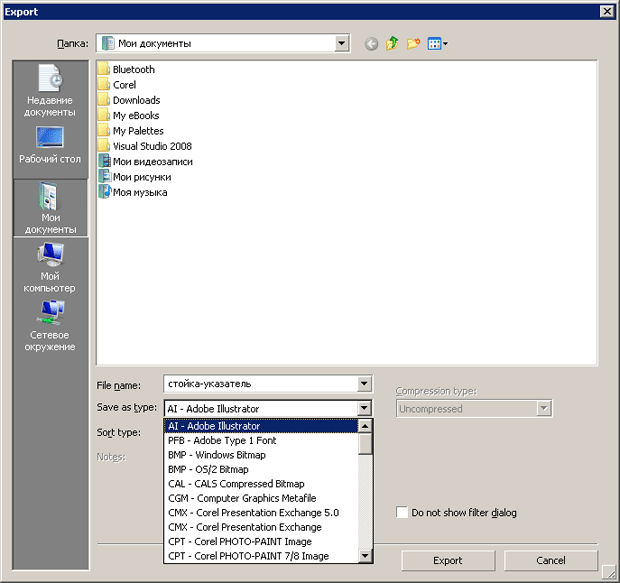This screenshot has height=583, width=620.
Task: Choose BMP - Windows Bitmap format
Action: [261, 455]
